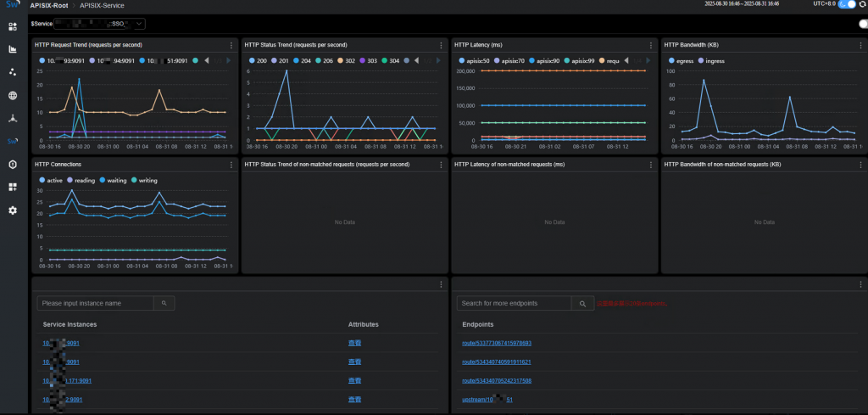The width and height of the screenshot is (868, 415).
Task: Click the Attributes column header
Action: (x=363, y=324)
